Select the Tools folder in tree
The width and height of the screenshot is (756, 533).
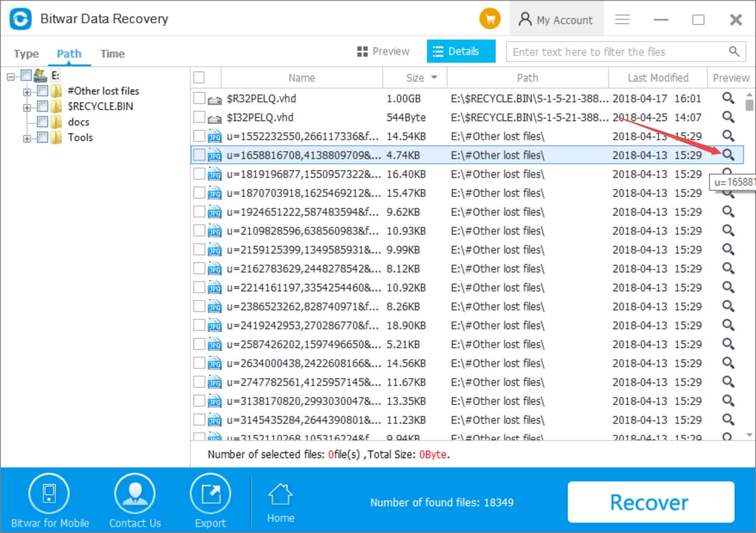click(x=80, y=137)
